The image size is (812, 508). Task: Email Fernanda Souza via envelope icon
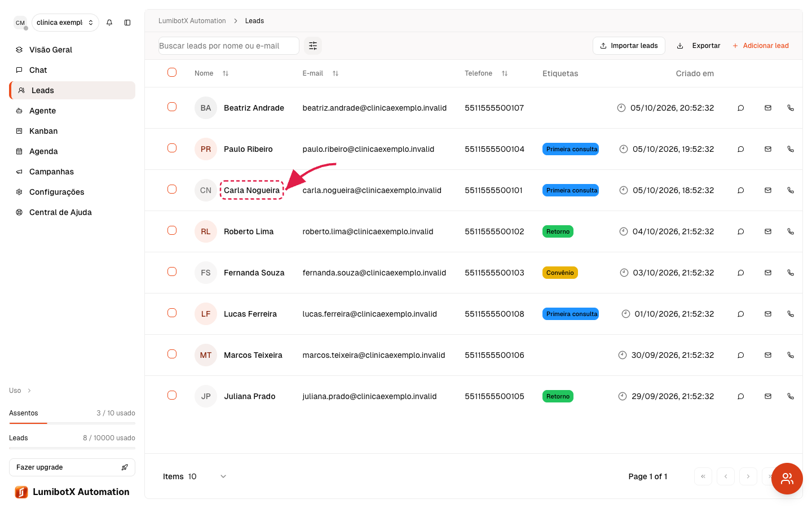pyautogui.click(x=768, y=273)
